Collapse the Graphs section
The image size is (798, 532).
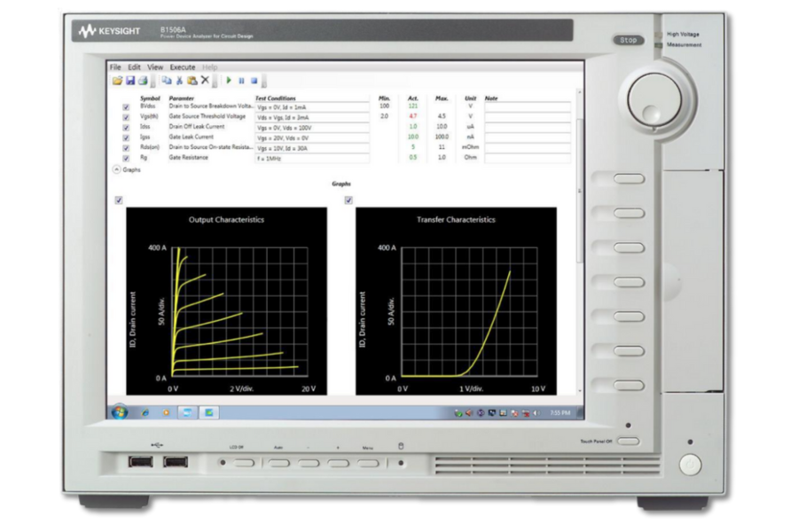click(x=116, y=169)
